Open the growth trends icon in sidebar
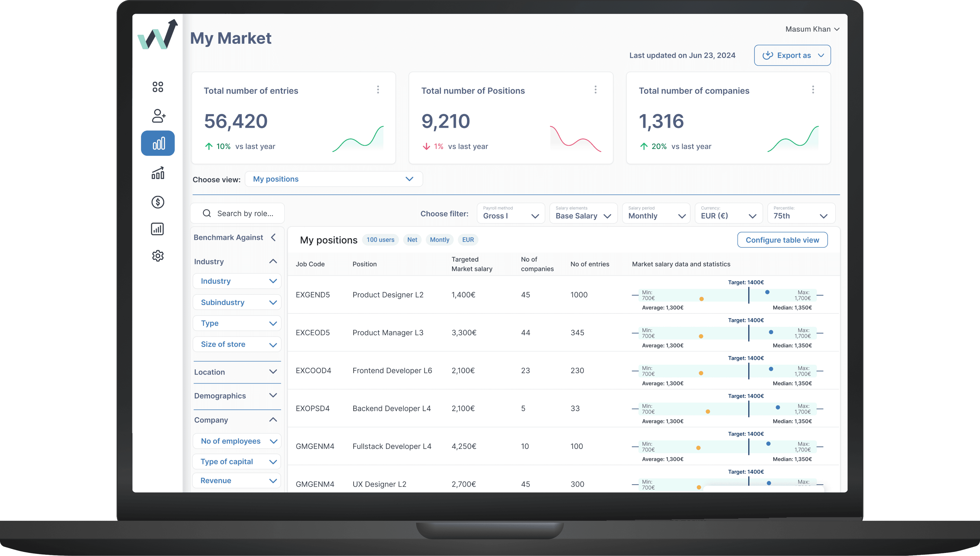Viewport: 980px width, 556px height. pyautogui.click(x=158, y=173)
